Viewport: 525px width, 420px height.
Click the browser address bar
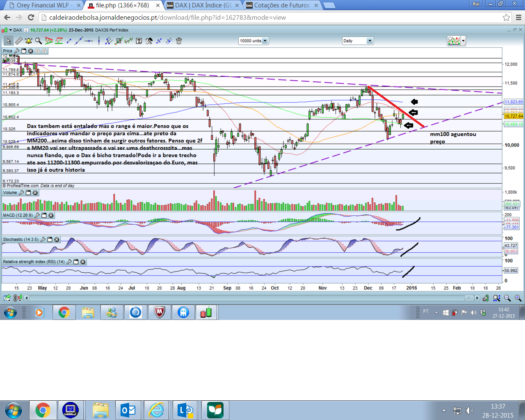(271, 18)
